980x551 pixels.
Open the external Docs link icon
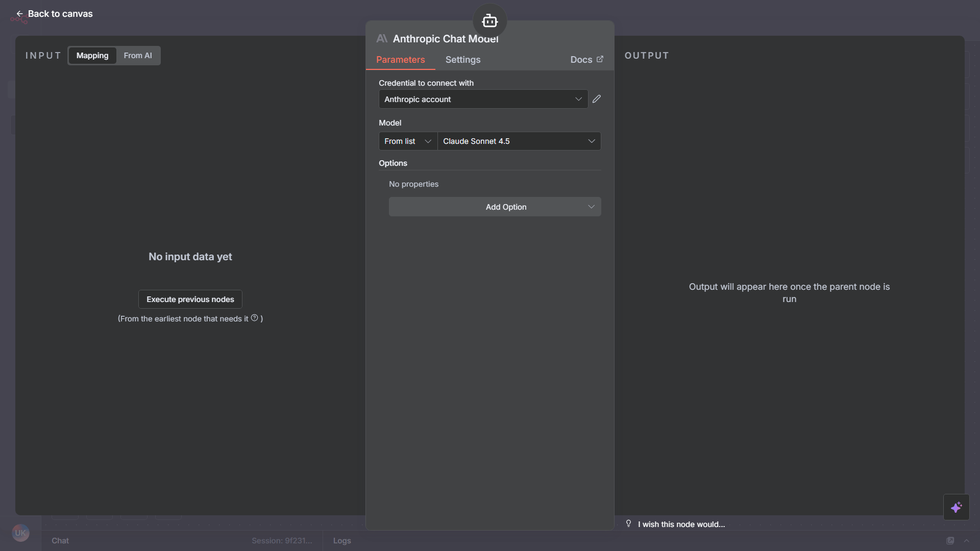[600, 59]
